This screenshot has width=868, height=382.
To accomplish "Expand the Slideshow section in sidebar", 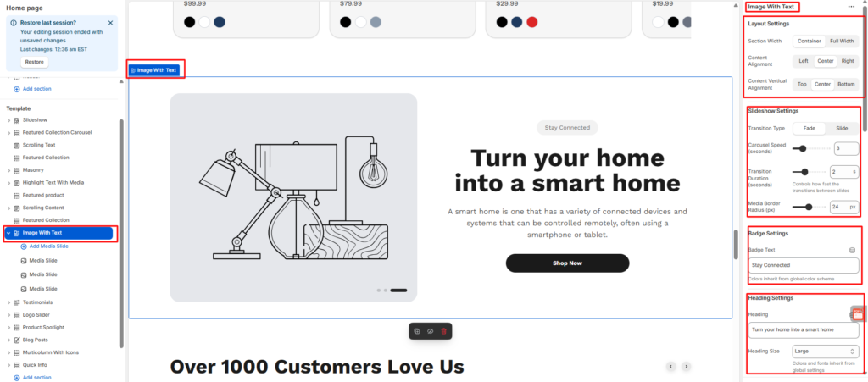I will point(8,120).
